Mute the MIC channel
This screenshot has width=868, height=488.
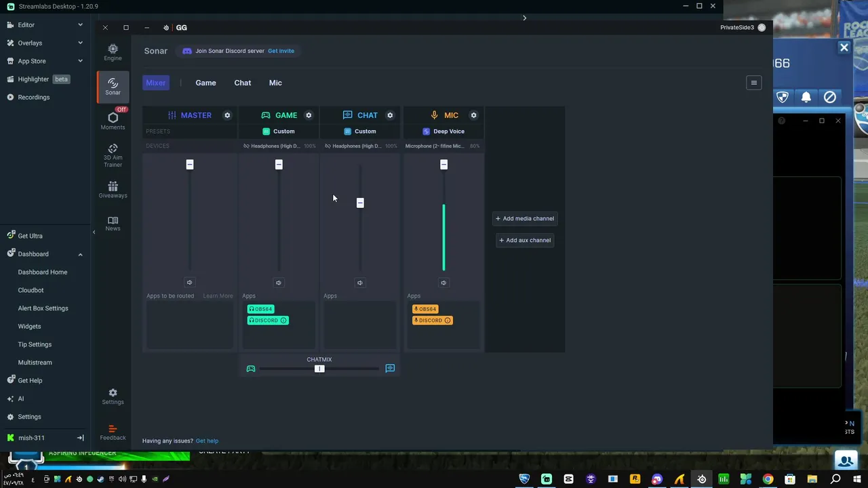pyautogui.click(x=443, y=283)
